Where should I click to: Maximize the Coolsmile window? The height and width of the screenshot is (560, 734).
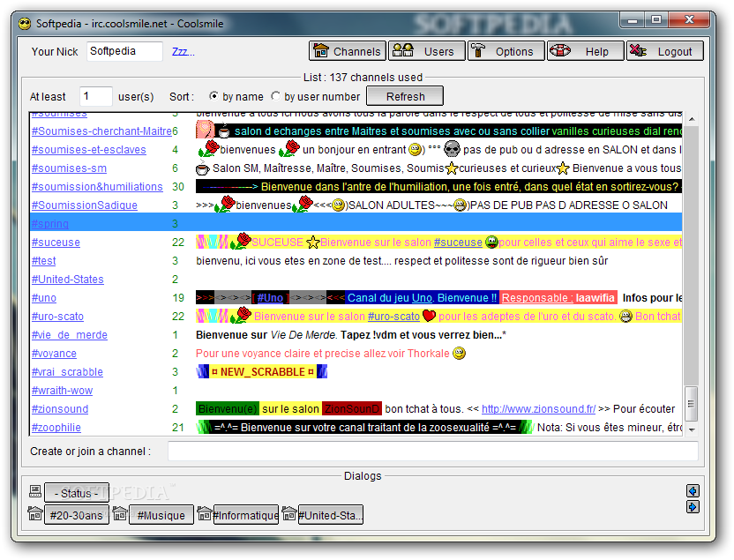(656, 20)
